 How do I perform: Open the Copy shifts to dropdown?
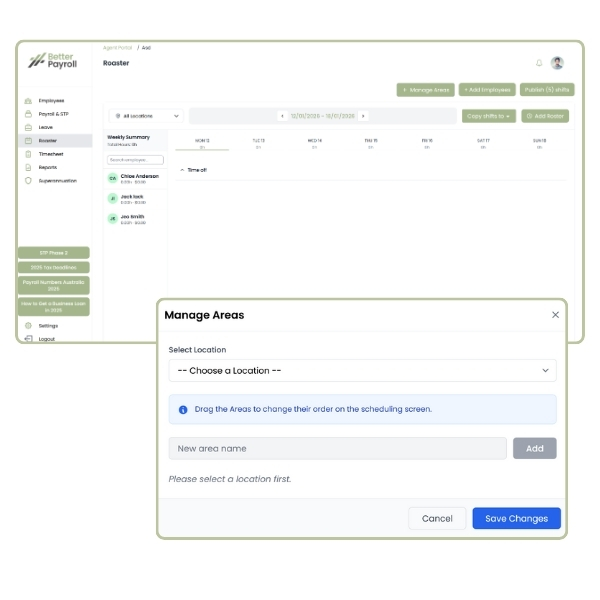tap(489, 116)
